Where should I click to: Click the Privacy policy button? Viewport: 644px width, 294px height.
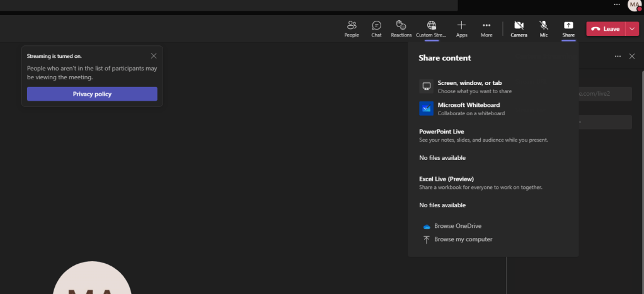click(92, 94)
